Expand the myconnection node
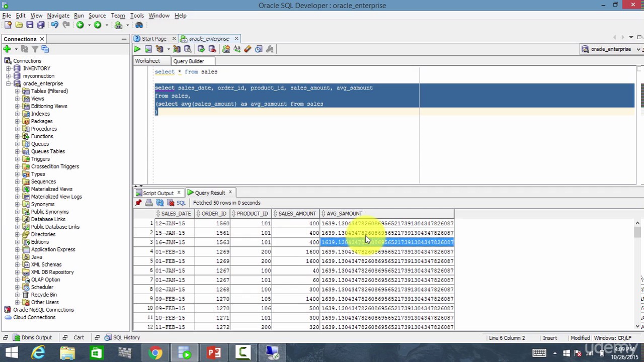 (8, 76)
